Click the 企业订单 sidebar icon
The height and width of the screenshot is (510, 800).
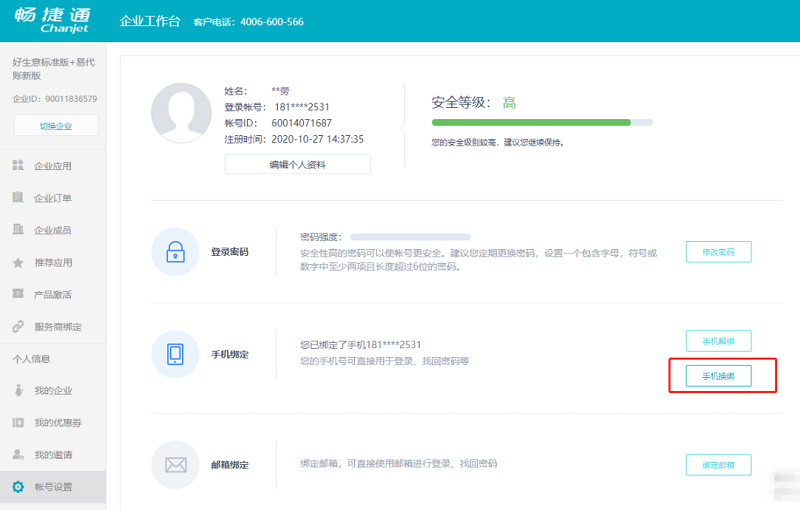[18, 197]
